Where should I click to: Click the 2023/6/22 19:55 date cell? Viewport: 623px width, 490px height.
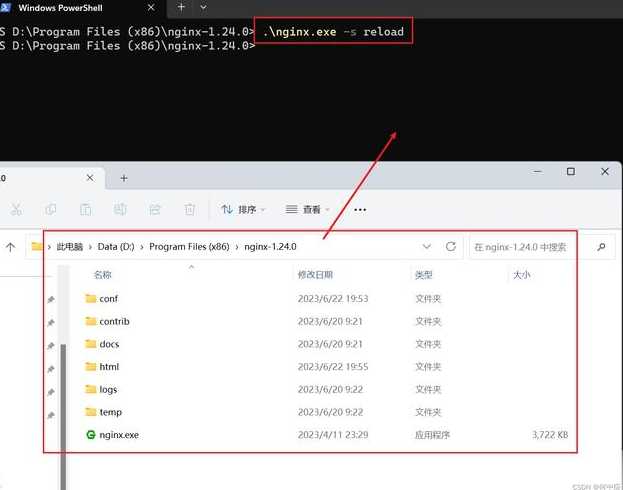click(333, 366)
